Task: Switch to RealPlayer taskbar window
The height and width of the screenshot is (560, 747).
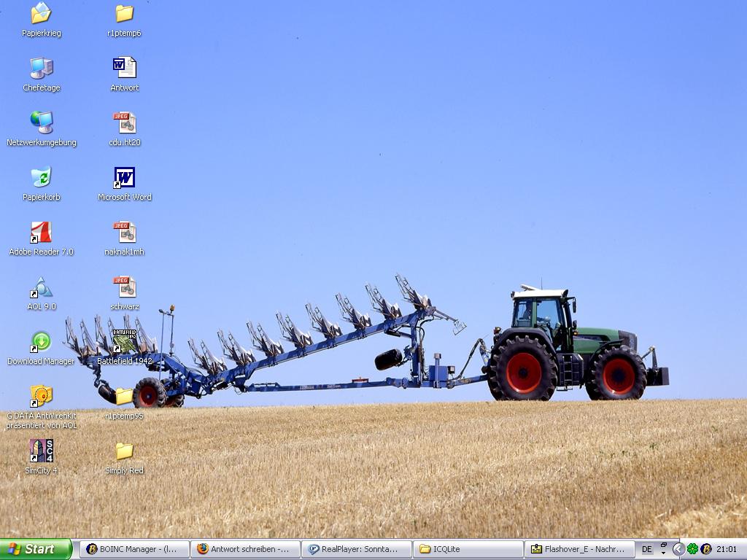Action: [x=356, y=549]
